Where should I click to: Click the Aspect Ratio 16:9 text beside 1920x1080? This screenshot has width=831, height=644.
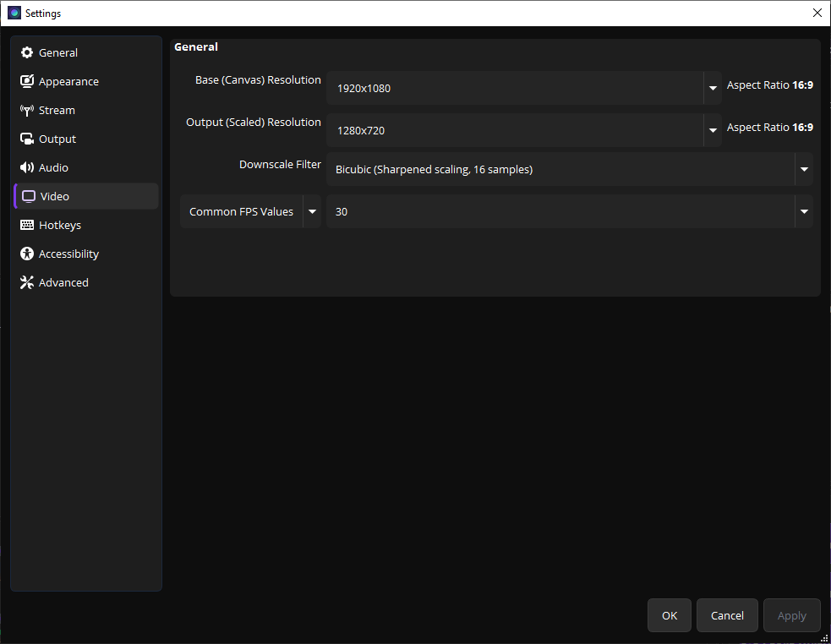click(770, 85)
